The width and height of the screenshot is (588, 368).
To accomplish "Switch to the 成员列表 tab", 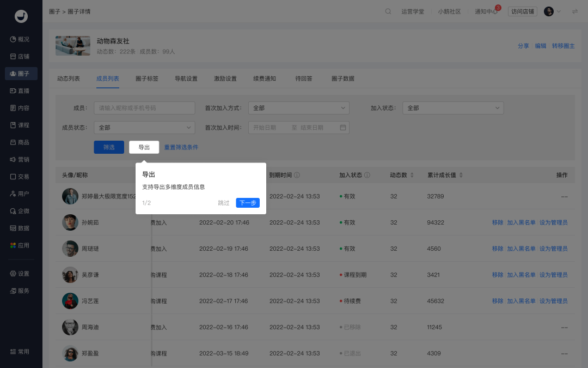I will (x=108, y=79).
